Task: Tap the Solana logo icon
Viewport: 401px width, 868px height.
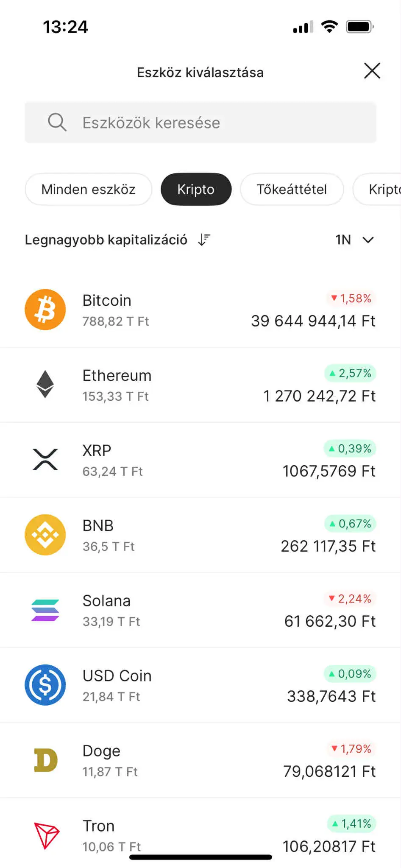Action: [x=45, y=610]
